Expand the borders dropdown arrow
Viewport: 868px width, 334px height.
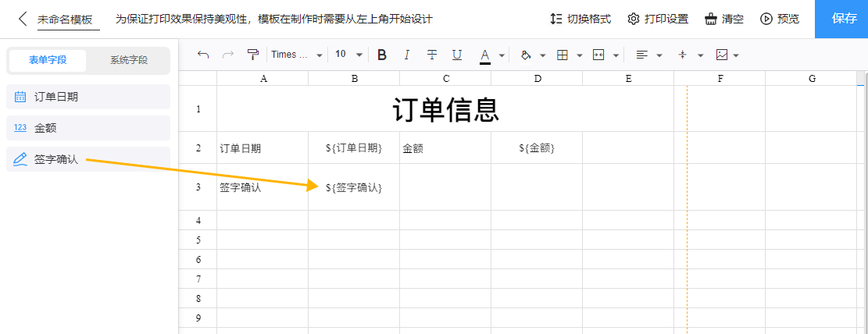coord(580,55)
